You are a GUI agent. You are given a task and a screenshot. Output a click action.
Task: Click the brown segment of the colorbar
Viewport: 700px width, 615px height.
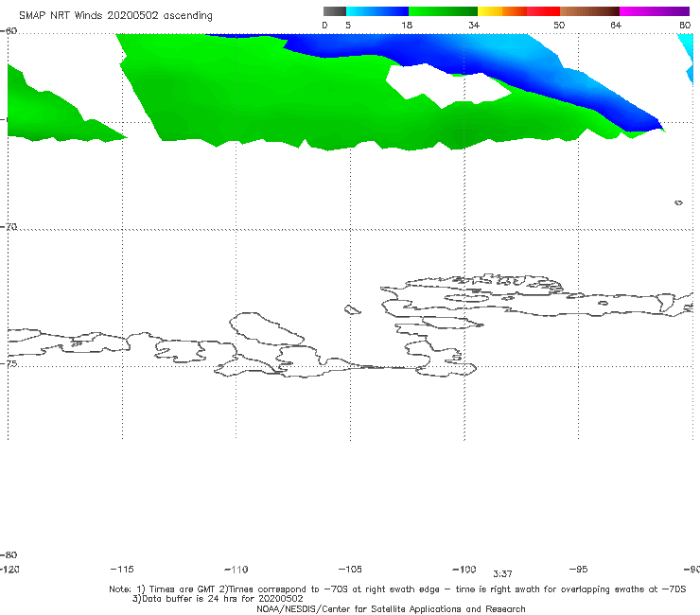(x=589, y=11)
